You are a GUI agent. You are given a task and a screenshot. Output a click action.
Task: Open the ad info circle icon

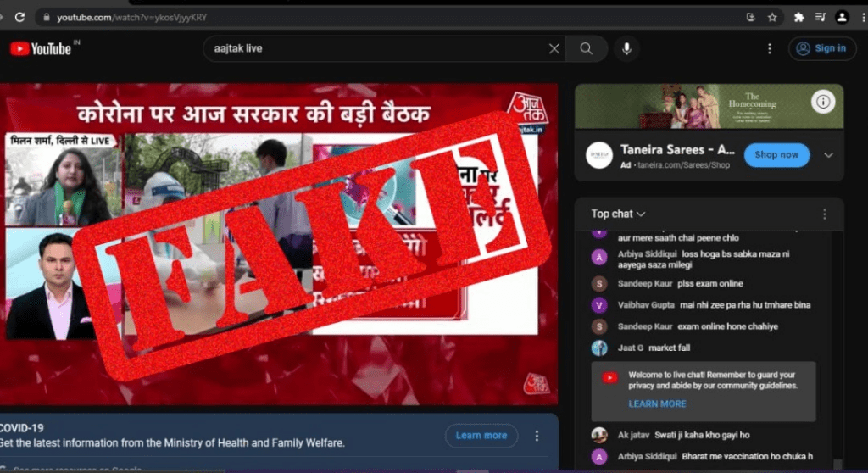(x=823, y=102)
